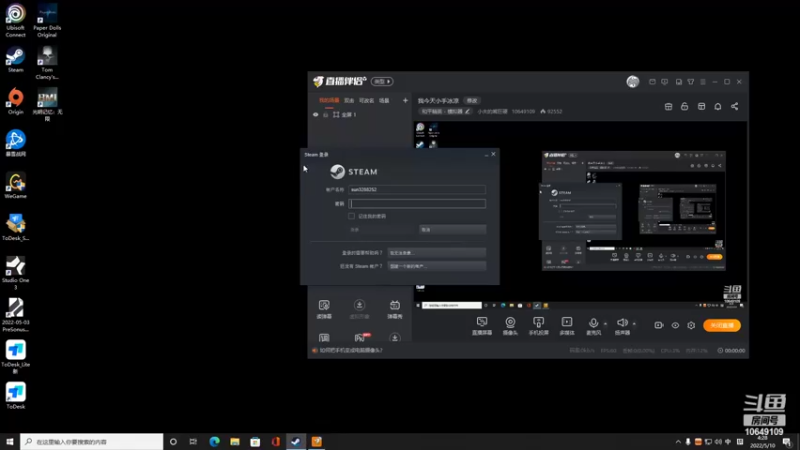800x450 pixels.
Task: Open the nested stream preview thumbnail
Action: coord(633,210)
